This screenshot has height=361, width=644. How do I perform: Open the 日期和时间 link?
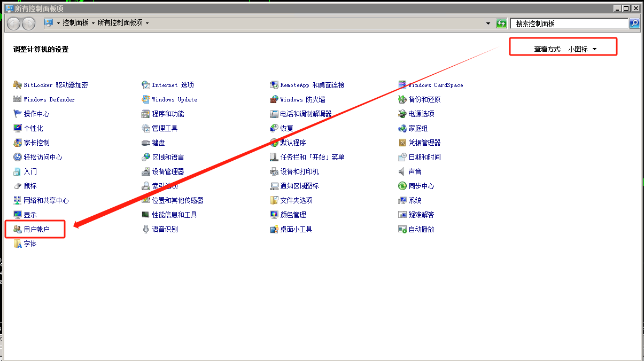(424, 157)
